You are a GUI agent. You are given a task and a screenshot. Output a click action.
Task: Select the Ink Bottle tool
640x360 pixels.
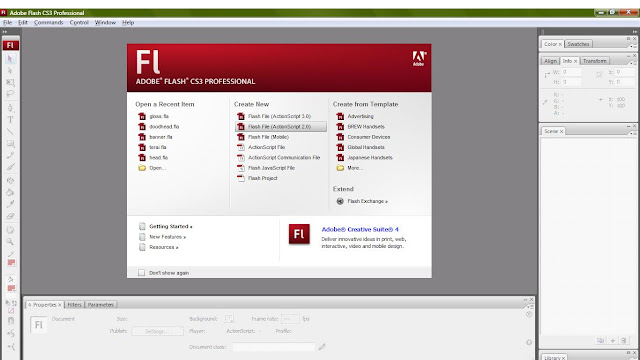click(x=10, y=180)
